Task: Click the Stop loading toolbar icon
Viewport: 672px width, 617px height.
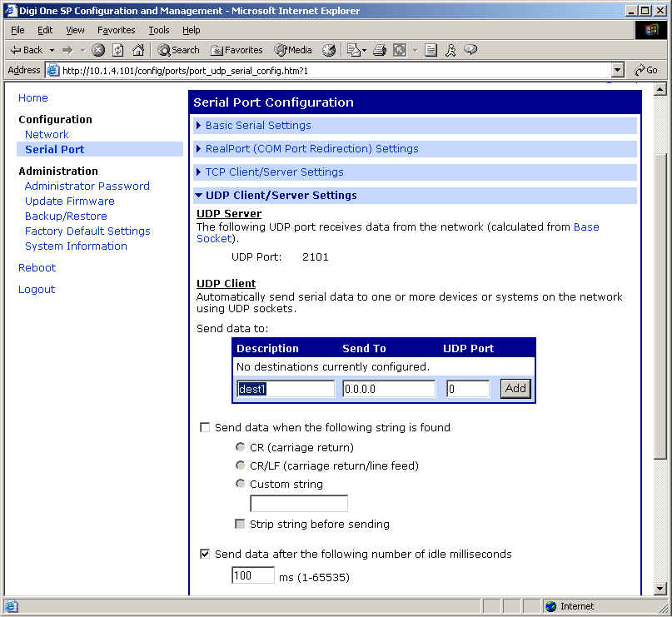Action: 98,50
